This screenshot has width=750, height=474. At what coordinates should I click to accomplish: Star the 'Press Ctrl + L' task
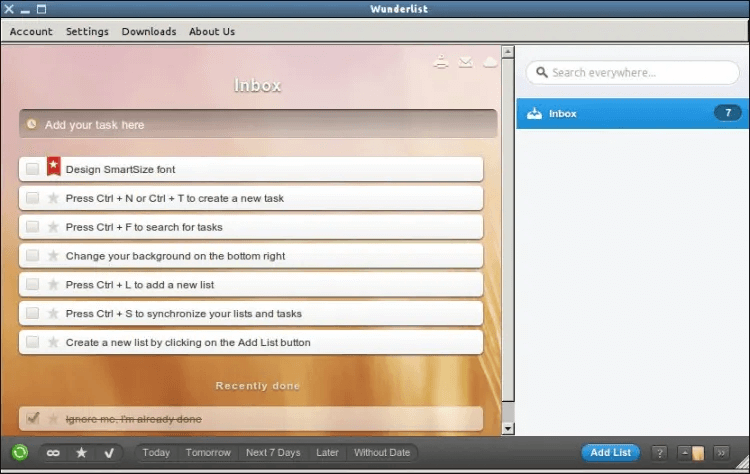tap(53, 285)
